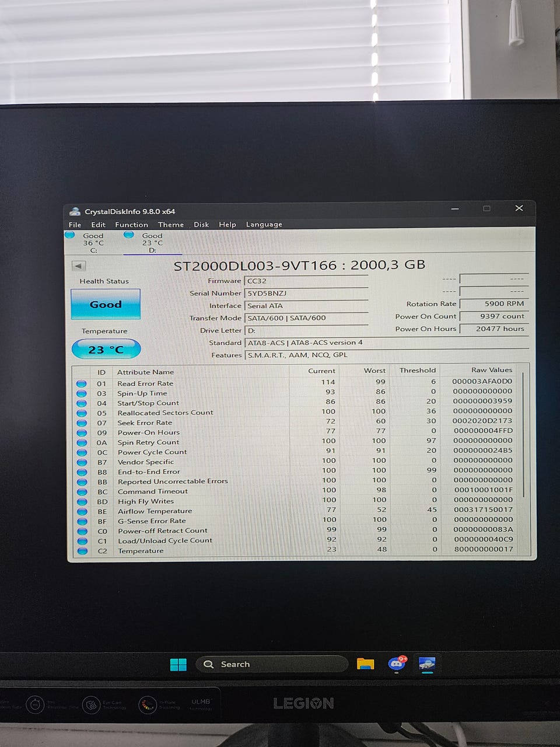The height and width of the screenshot is (747, 560).
Task: Click the Temperature attribute status orb
Action: [82, 551]
